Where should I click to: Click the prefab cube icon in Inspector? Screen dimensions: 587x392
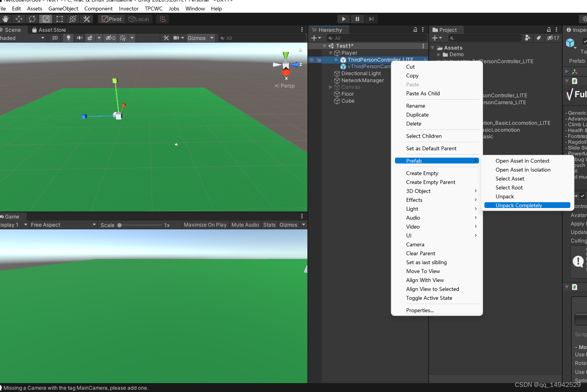coord(570,43)
